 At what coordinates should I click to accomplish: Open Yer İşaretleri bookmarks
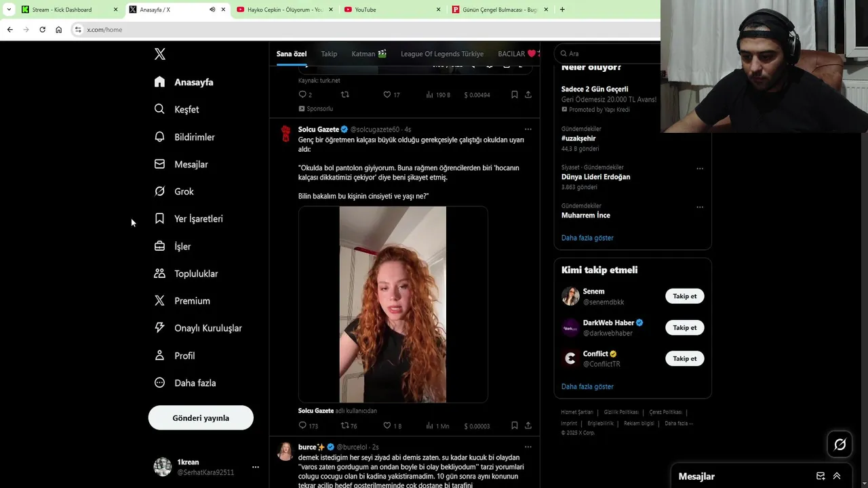tap(189, 218)
